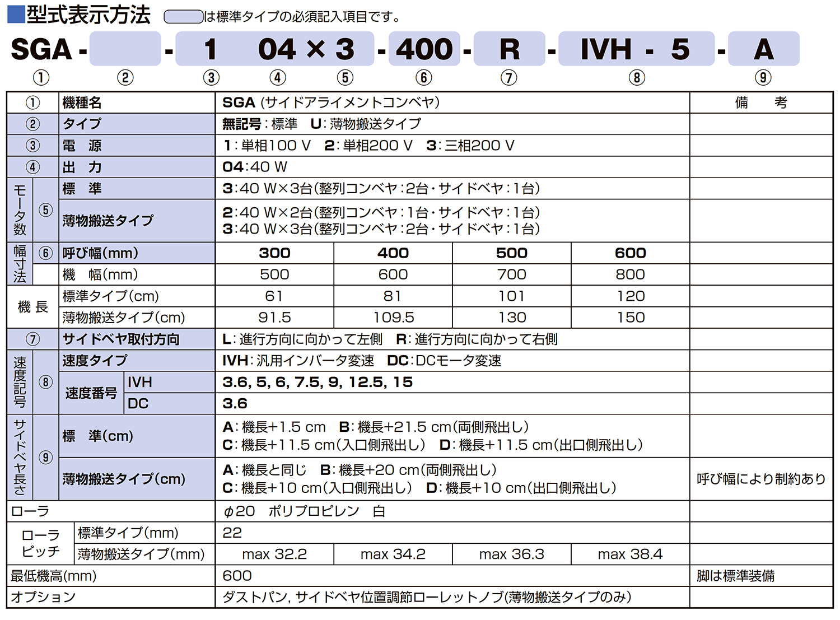840x620 pixels.
Task: Click the 機種名 row label
Action: pos(82,102)
